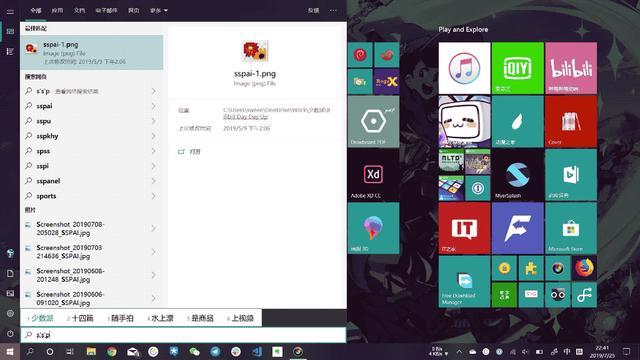Open the 更多 dropdown tab
640x360 pixels.
click(158, 10)
